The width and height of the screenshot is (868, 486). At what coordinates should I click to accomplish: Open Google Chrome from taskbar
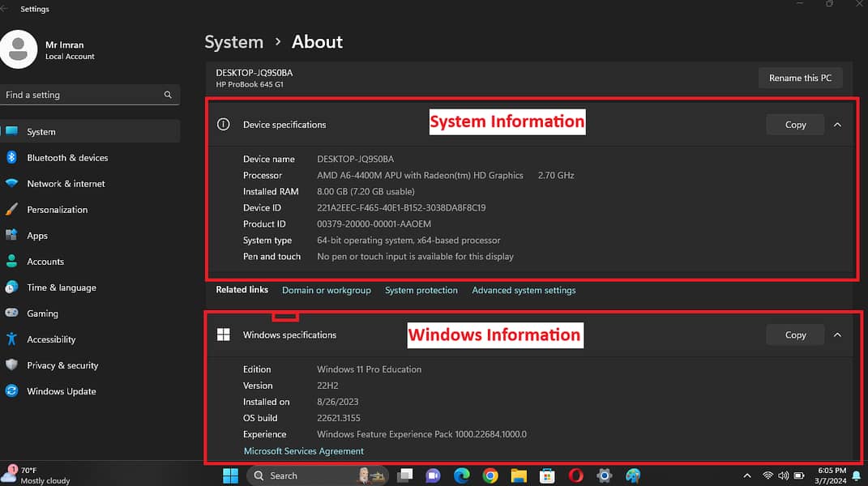click(490, 475)
